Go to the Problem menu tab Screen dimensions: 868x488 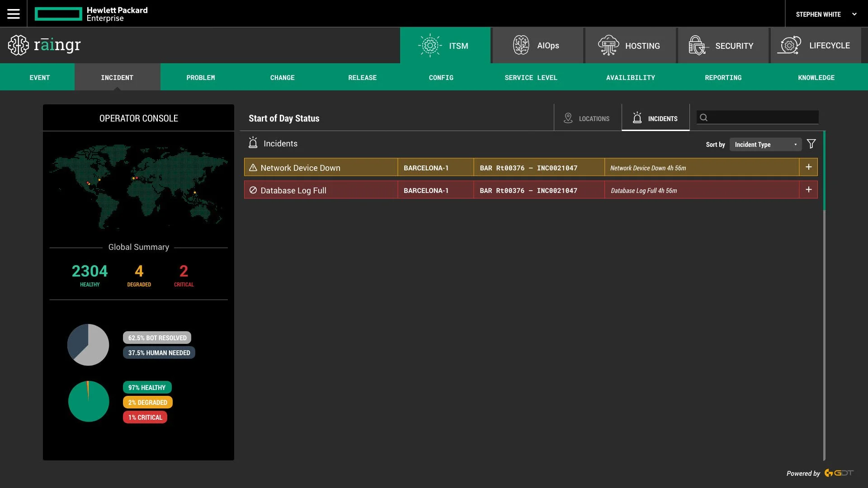(x=201, y=78)
